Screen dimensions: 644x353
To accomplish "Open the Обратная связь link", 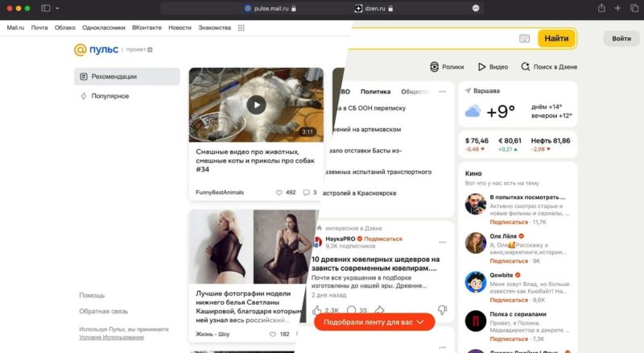I will pos(104,311).
